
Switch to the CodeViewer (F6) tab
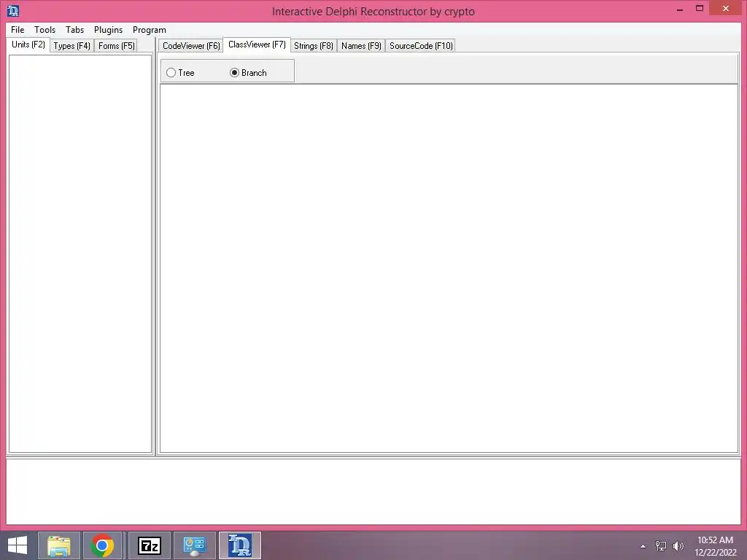click(191, 46)
